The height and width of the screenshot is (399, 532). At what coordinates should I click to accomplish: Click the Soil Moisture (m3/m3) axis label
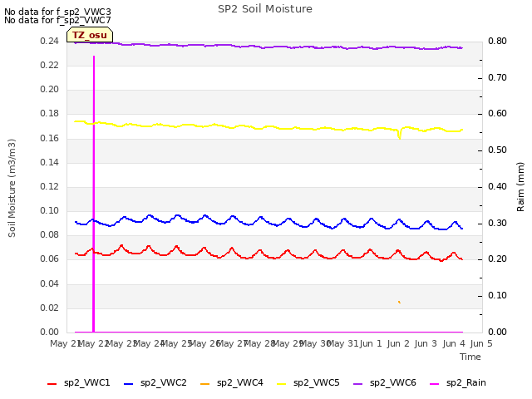[12, 188]
